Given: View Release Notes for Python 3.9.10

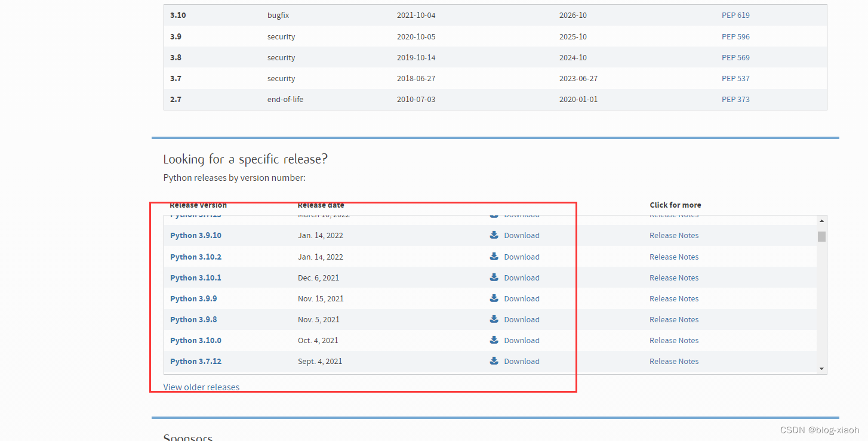Looking at the screenshot, I should click(674, 236).
